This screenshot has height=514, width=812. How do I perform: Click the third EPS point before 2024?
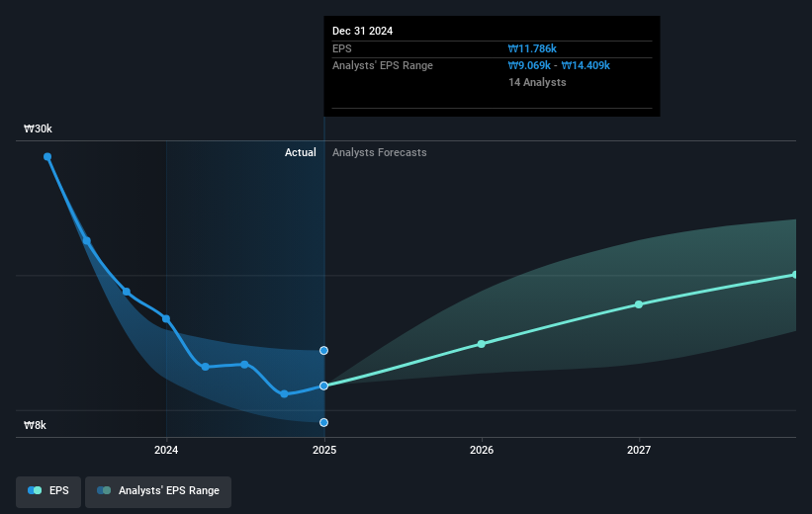coord(127,292)
